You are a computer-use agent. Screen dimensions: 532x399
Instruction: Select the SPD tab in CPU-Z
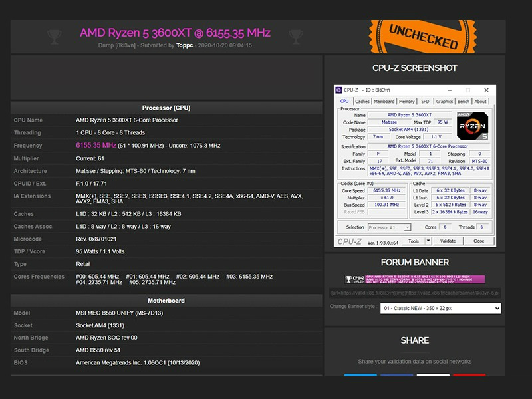pyautogui.click(x=425, y=102)
